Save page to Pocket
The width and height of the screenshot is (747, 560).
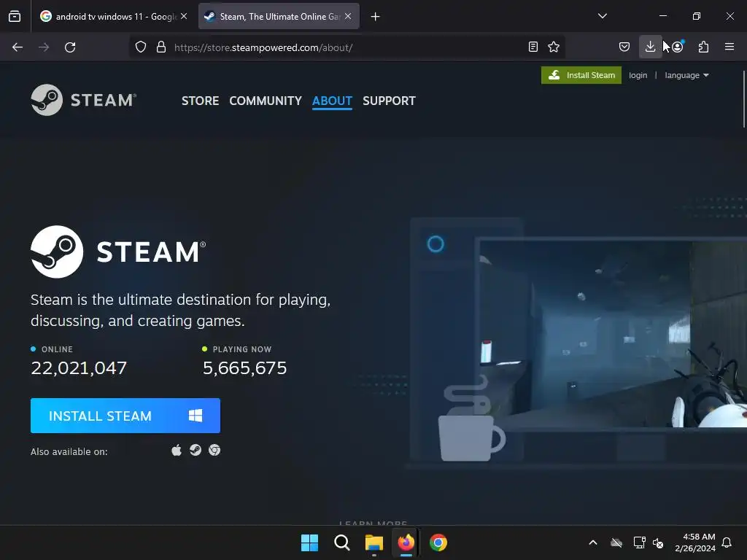(x=624, y=47)
